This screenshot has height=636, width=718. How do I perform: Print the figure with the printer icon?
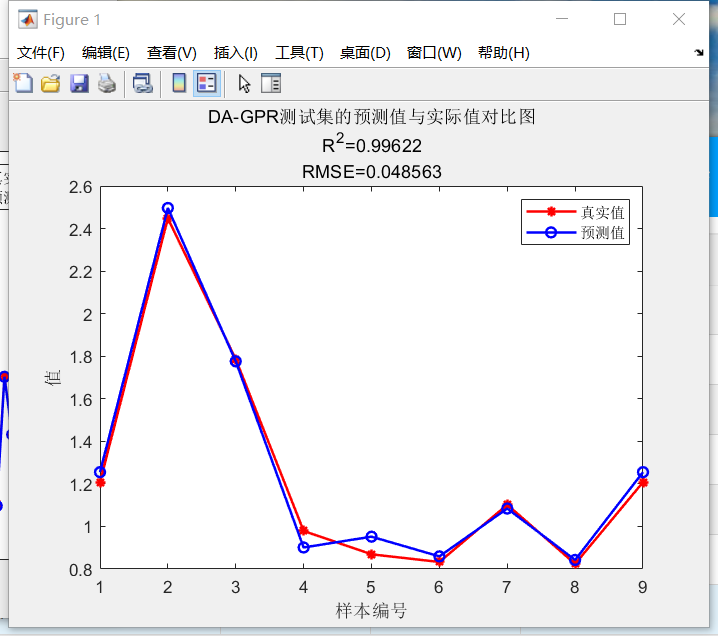click(x=107, y=84)
